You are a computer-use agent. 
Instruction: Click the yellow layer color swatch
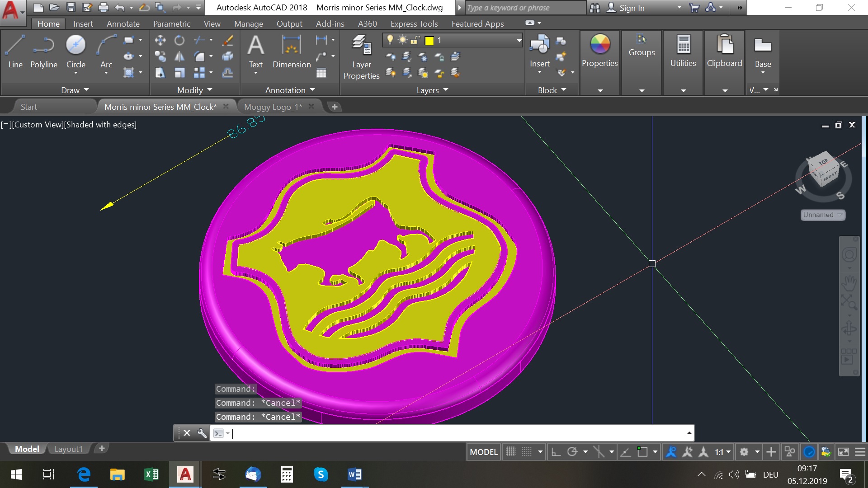tap(429, 41)
